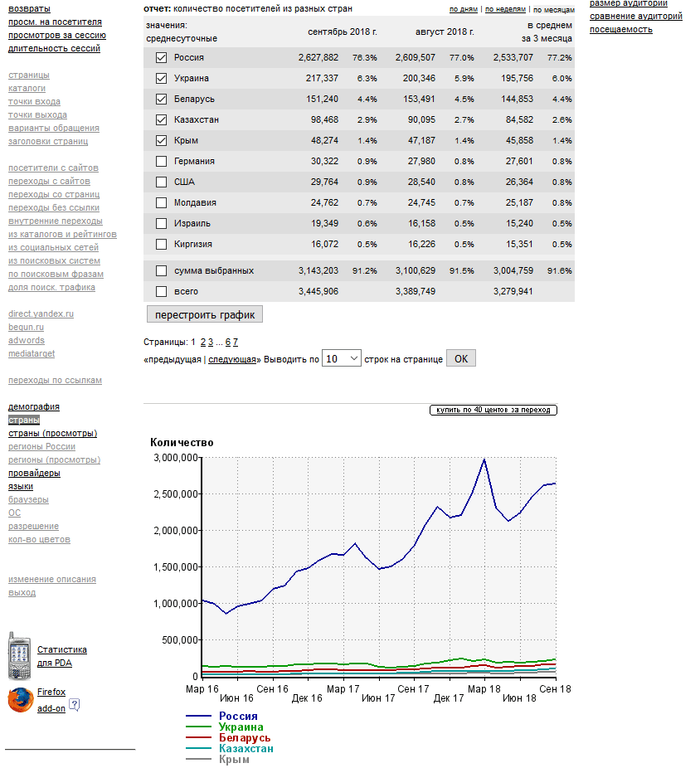Open страны (просмотры) in the sidebar
This screenshot has width=700, height=768.
pos(52,434)
